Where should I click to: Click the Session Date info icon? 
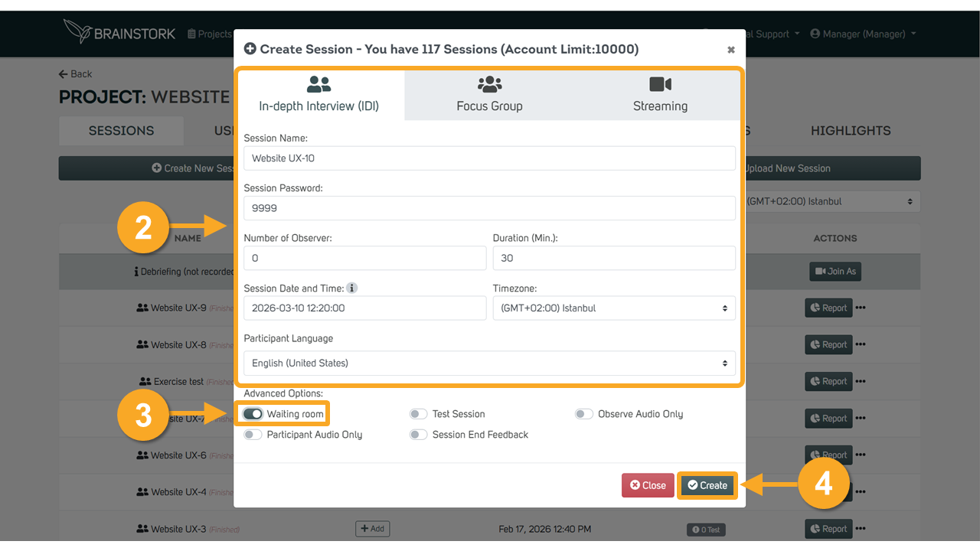(352, 289)
